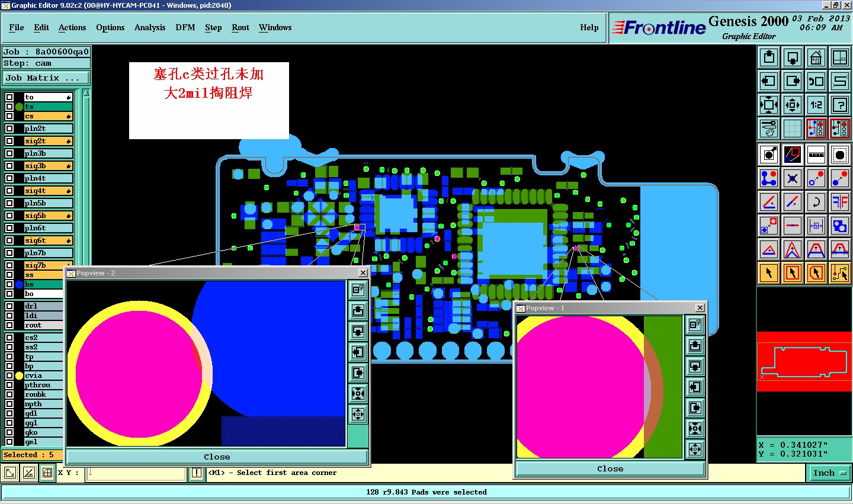Toggle the checkbox for layer to

(x=9, y=97)
